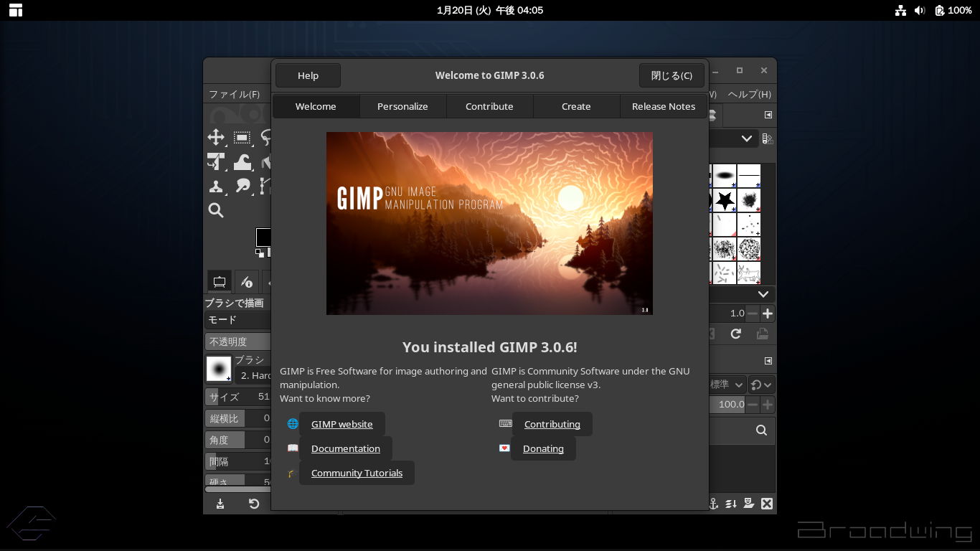Switch to the Create tab

[x=576, y=106]
